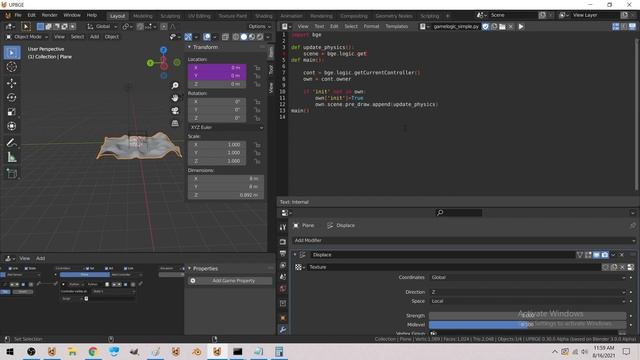Select the Move tool in the viewport toolbar
This screenshot has width=640, height=360.
11,83
